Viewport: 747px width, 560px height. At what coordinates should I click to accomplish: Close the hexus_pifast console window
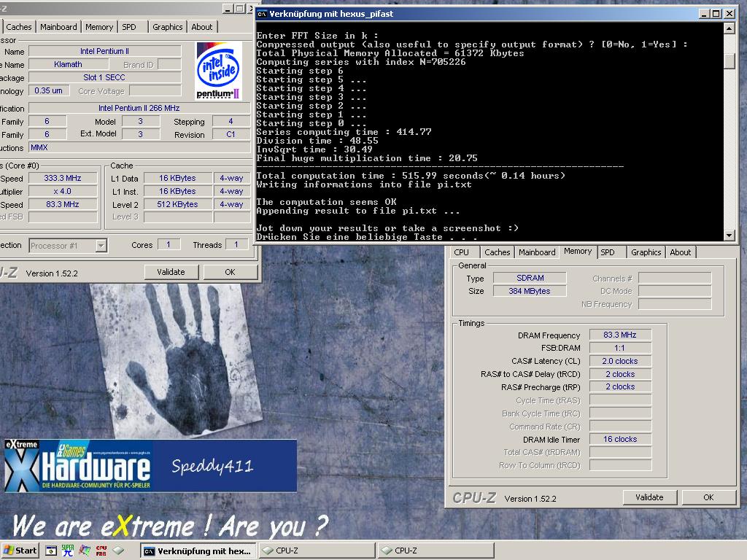[x=729, y=14]
